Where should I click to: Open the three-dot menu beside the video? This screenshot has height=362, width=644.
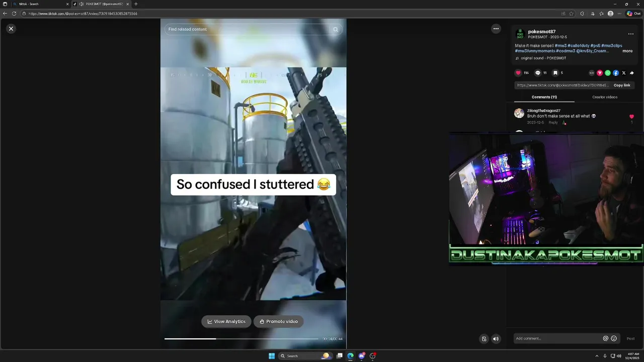(x=496, y=29)
